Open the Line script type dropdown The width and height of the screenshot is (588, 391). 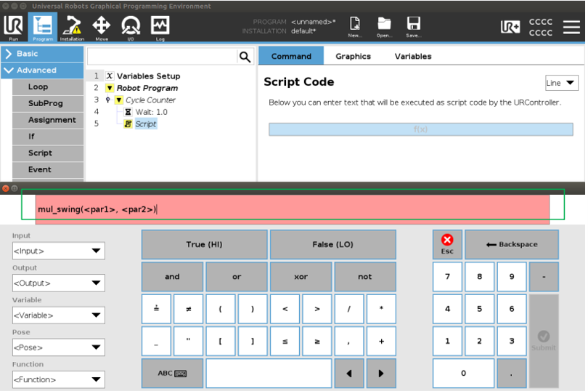[x=561, y=83]
